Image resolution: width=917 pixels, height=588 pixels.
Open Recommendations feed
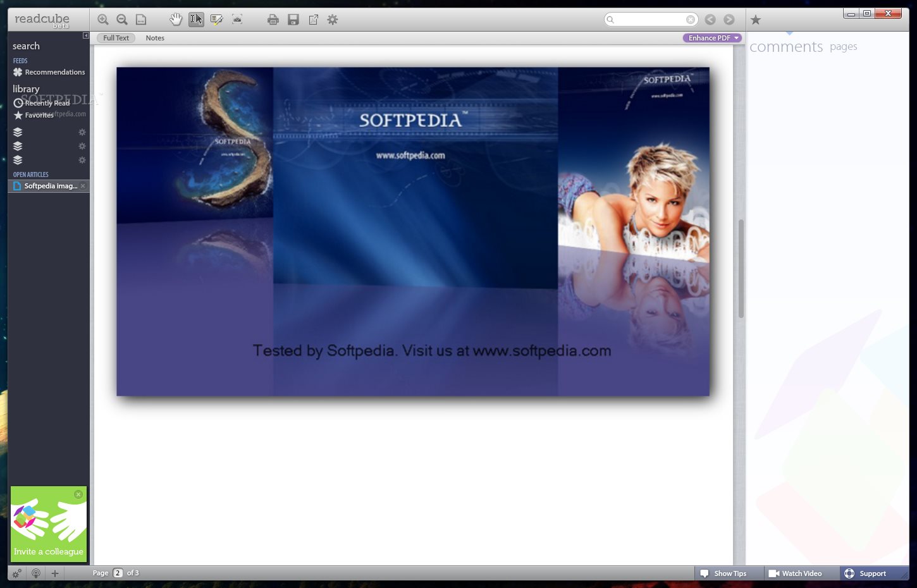(49, 72)
